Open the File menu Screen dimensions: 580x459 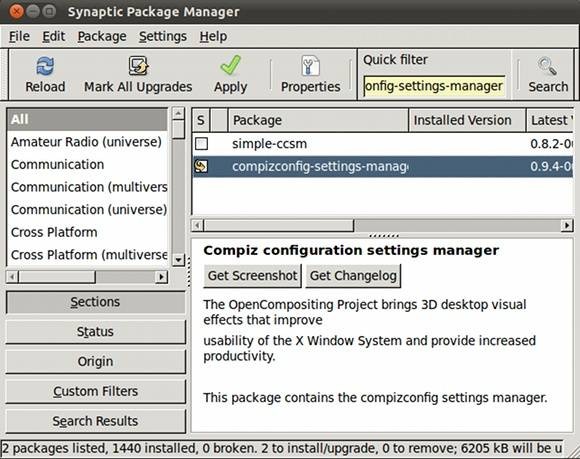coord(19,36)
